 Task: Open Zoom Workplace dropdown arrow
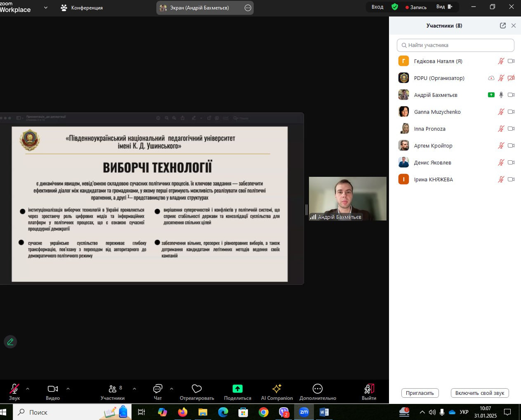coord(46,7)
